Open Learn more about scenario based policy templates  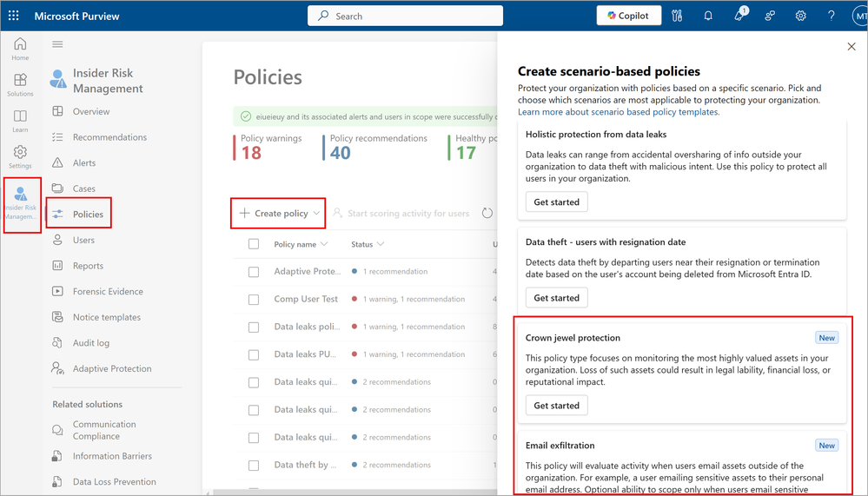click(619, 112)
